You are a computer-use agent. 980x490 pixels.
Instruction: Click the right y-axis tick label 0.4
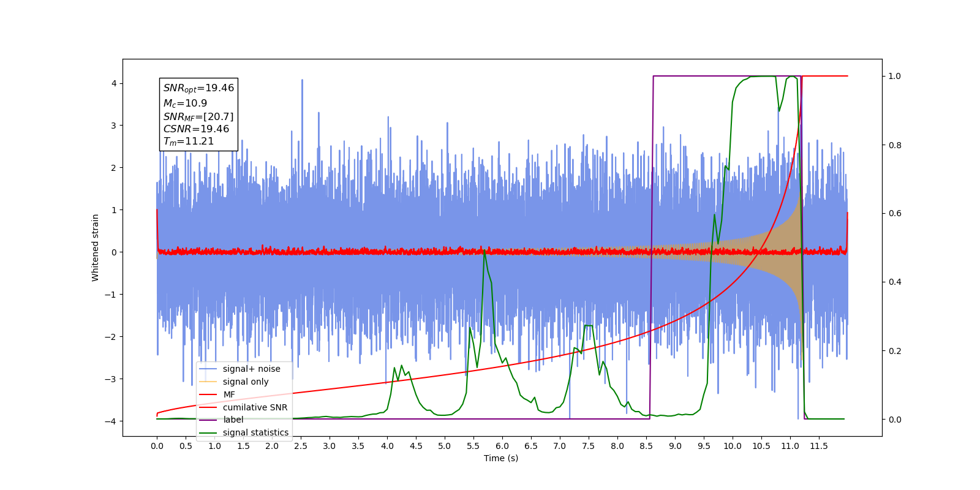[895, 282]
